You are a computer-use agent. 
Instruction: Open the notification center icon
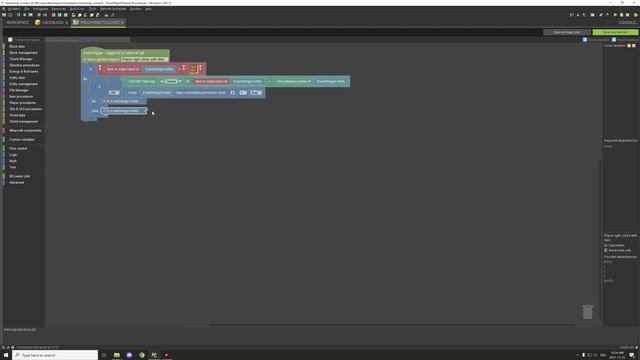tap(632, 355)
